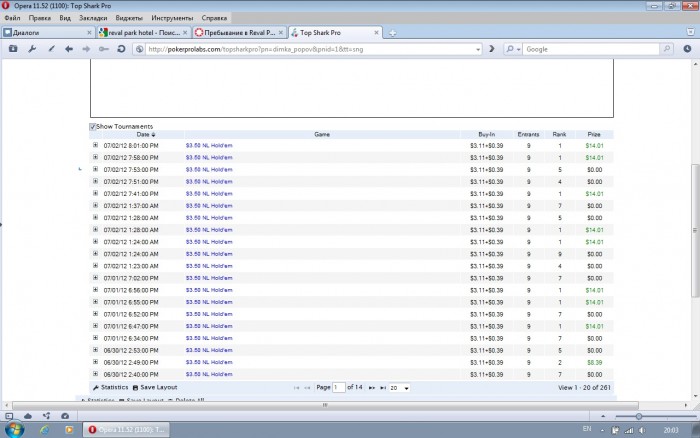Open a new tab with plus button
Viewport: 700px width, 438px height.
(392, 33)
